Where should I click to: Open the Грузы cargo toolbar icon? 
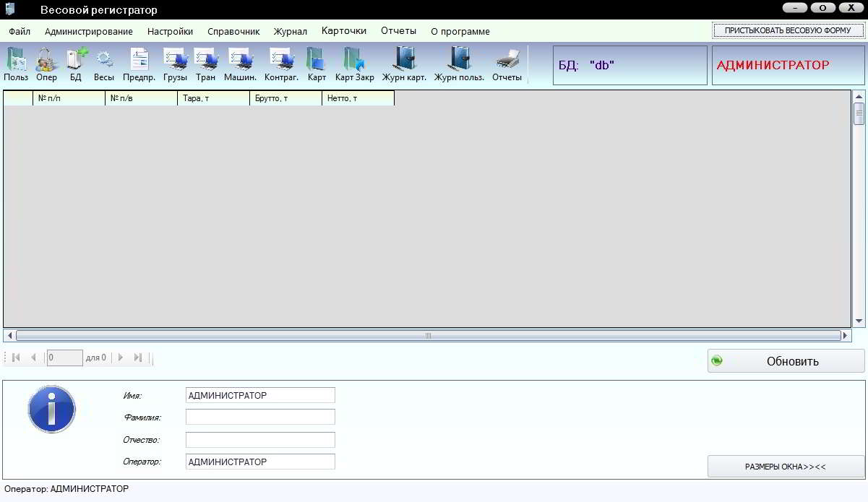pyautogui.click(x=175, y=63)
